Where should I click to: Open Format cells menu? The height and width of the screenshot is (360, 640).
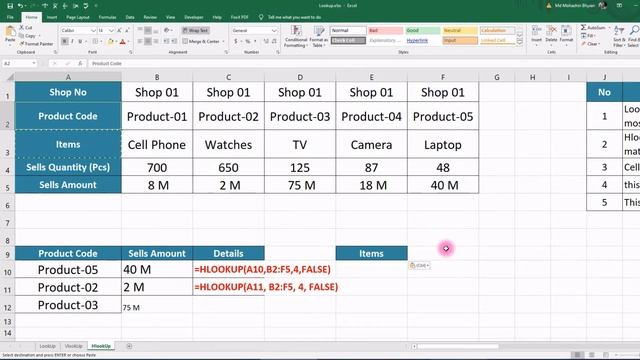click(566, 35)
